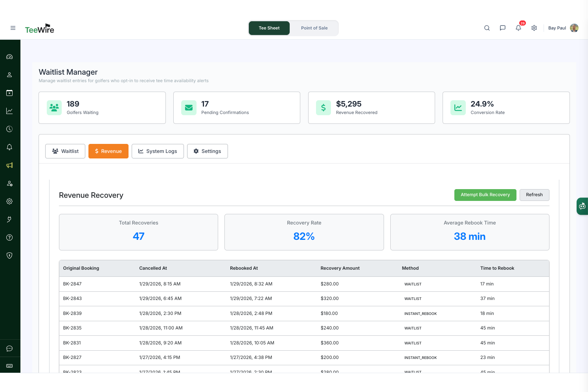Click Bay Paul profile avatar
The height and width of the screenshot is (392, 588).
click(x=574, y=28)
